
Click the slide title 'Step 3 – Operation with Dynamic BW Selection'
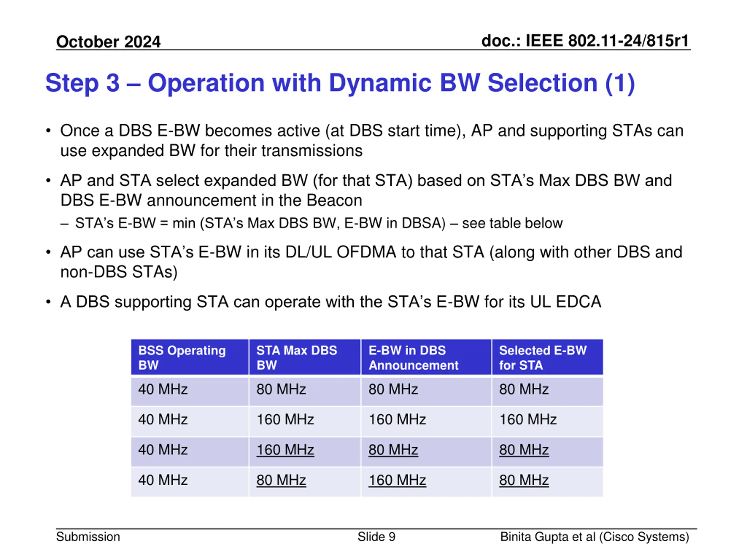tap(340, 83)
